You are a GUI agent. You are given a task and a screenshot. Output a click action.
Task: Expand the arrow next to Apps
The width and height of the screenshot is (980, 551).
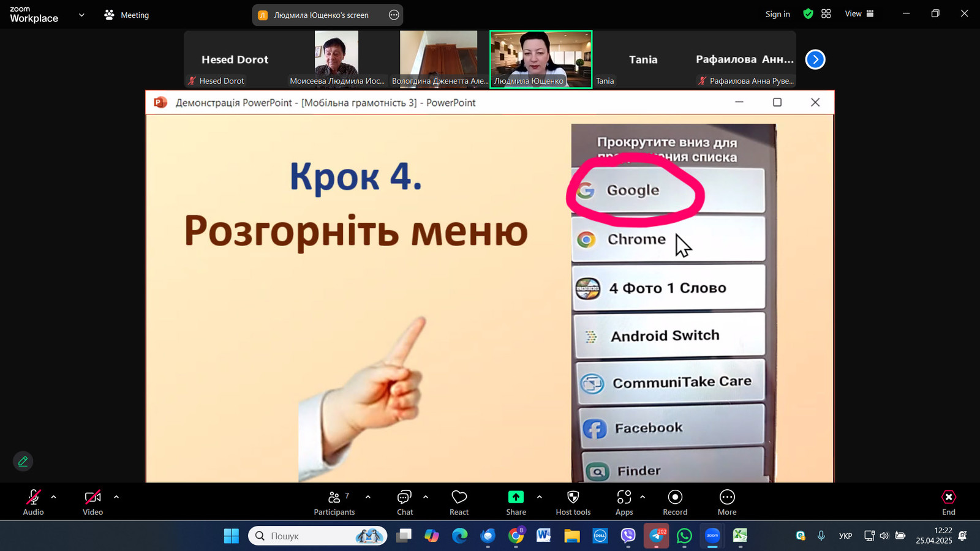tap(643, 497)
